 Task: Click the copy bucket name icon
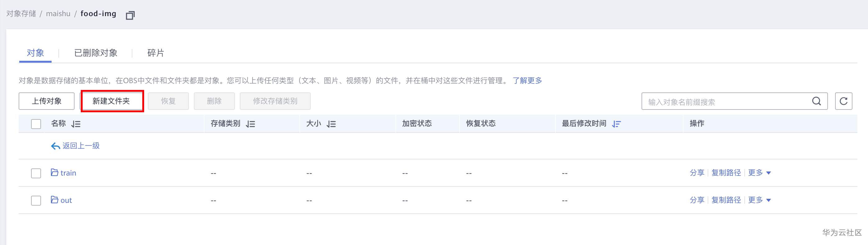130,15
